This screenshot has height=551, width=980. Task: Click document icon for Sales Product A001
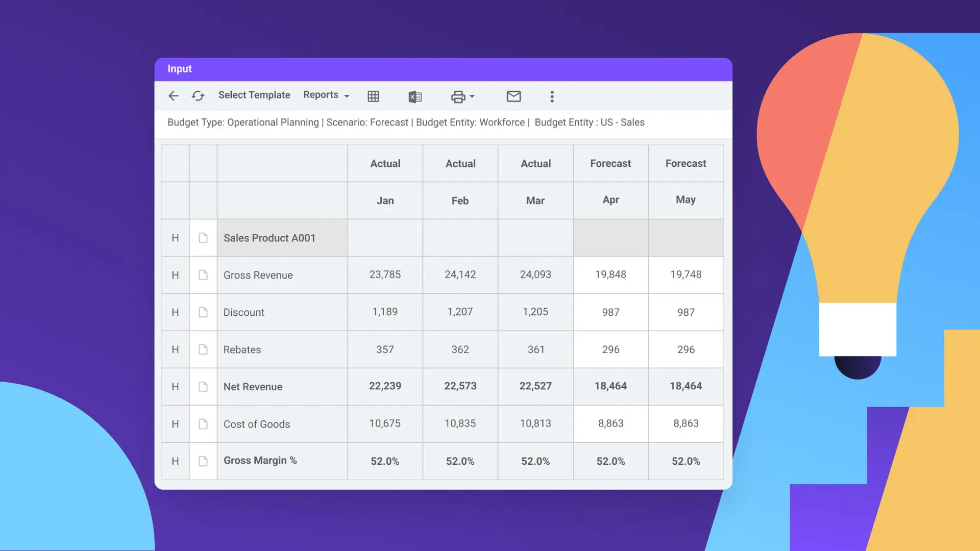tap(203, 238)
